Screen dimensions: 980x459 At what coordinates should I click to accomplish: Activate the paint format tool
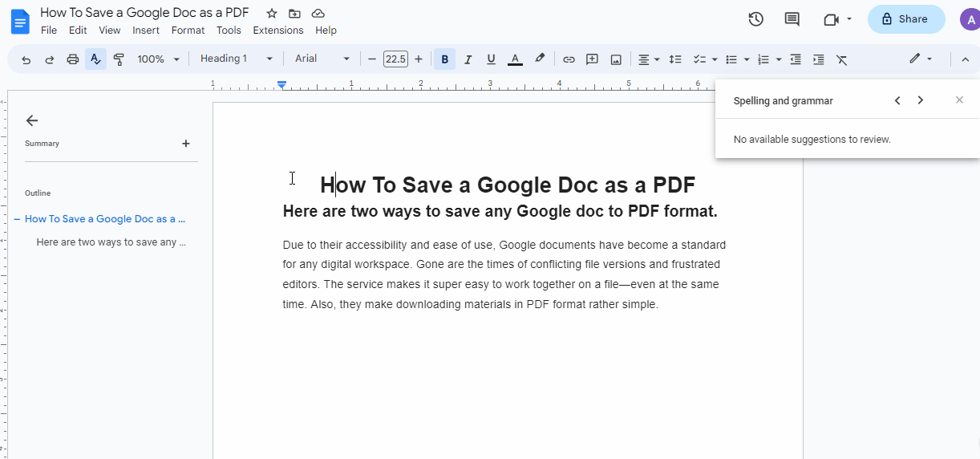click(x=119, y=59)
